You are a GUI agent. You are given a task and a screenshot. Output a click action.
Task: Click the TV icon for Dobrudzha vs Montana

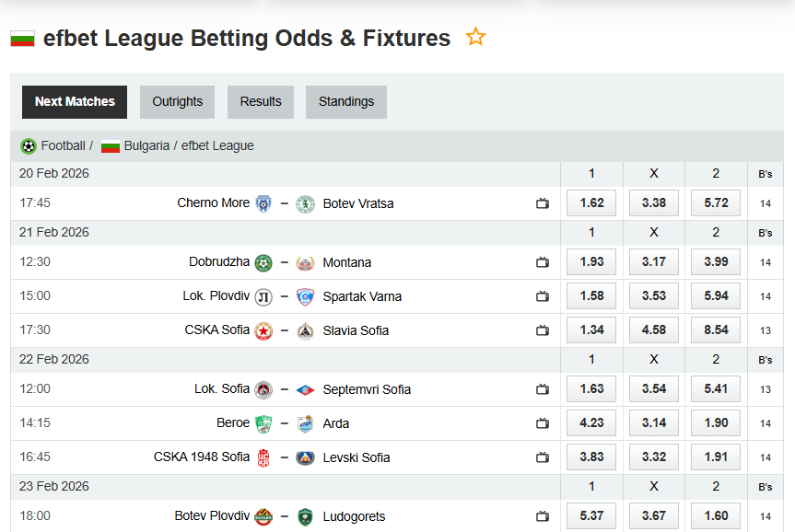pyautogui.click(x=543, y=262)
